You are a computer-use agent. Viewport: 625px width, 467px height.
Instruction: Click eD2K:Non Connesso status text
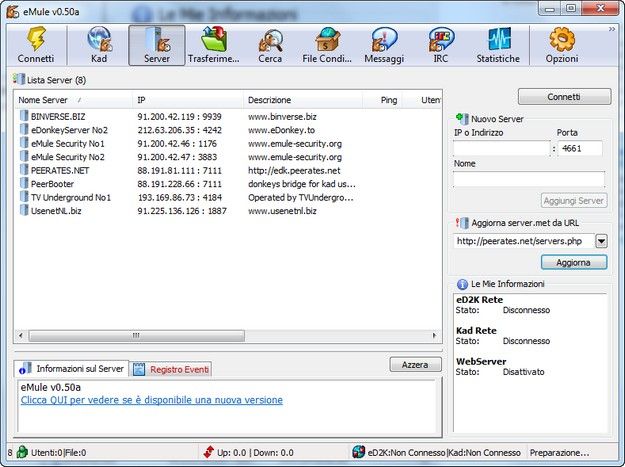coord(406,453)
